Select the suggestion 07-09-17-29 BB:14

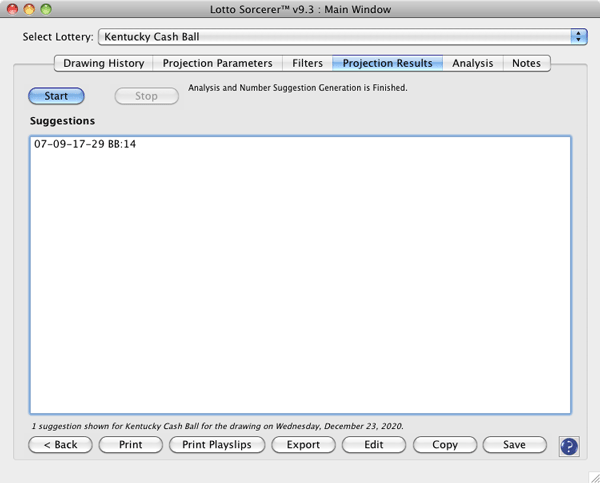point(85,145)
